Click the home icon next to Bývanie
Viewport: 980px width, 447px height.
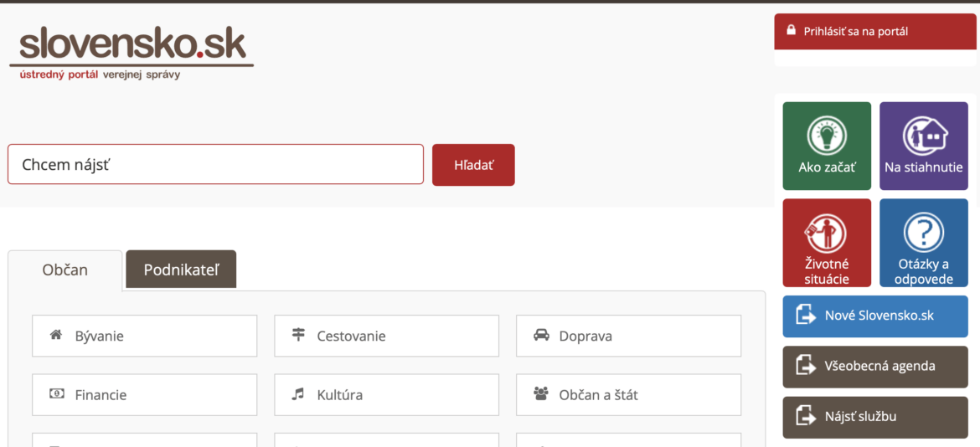point(56,335)
